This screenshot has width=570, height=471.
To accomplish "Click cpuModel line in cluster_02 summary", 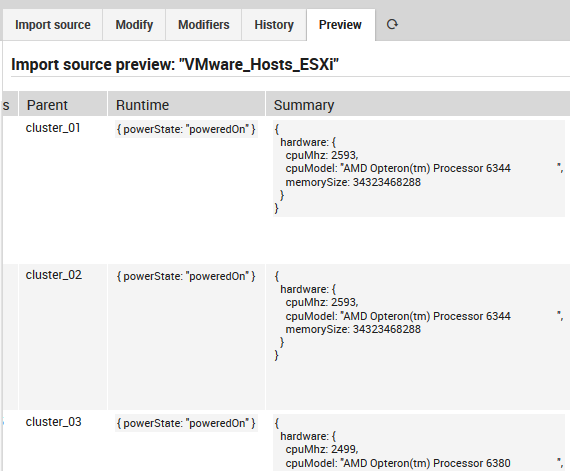I will pos(424,316).
